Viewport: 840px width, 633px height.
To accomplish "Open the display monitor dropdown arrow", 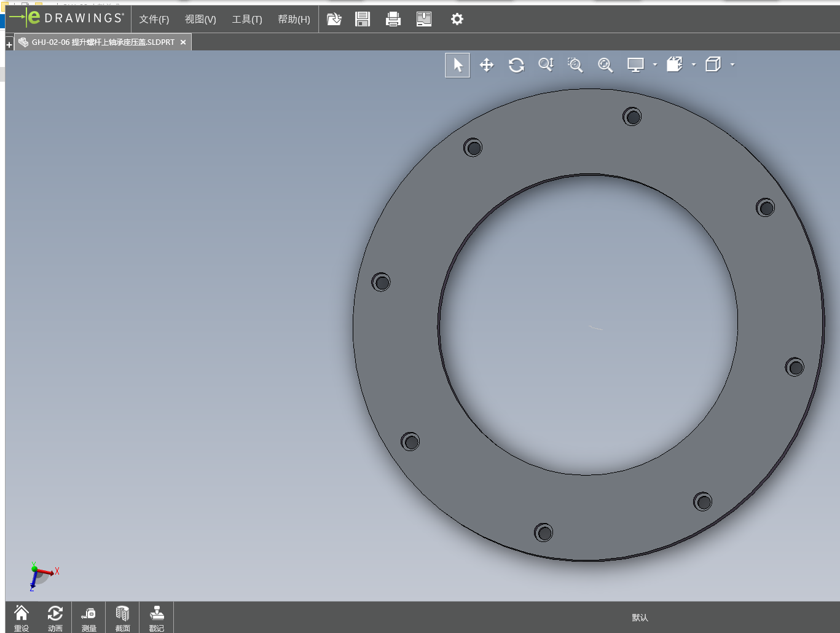I will click(x=655, y=65).
